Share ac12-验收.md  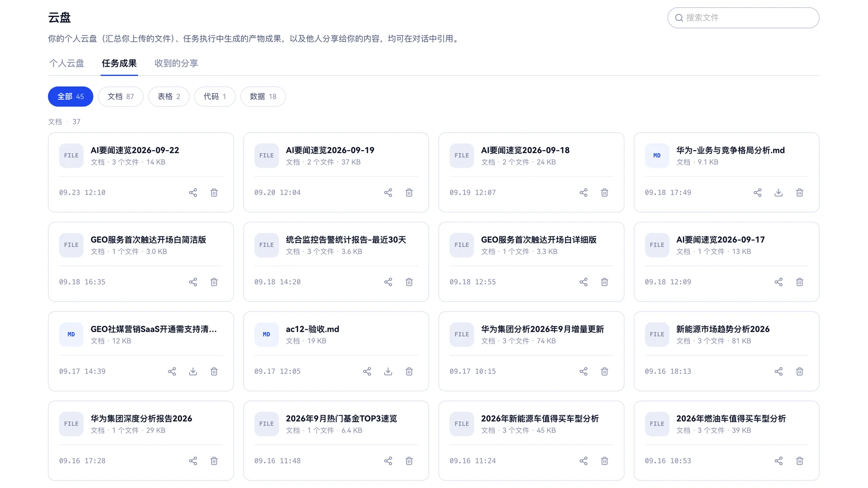pos(367,371)
